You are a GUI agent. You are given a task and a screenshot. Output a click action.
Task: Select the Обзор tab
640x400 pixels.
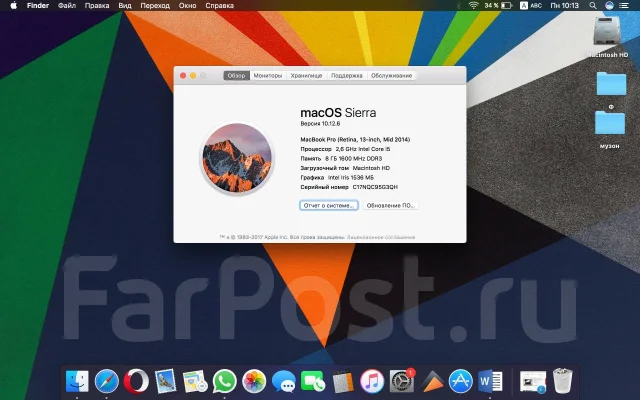point(236,76)
